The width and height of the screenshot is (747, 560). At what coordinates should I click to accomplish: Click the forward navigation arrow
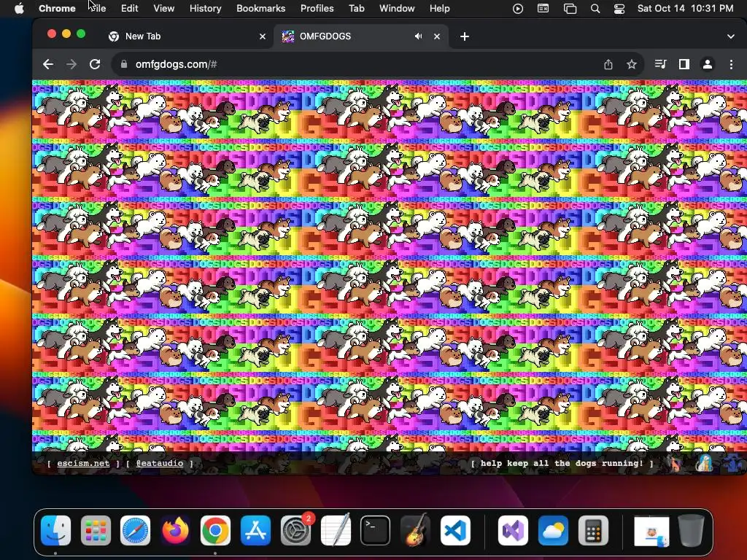point(71,64)
